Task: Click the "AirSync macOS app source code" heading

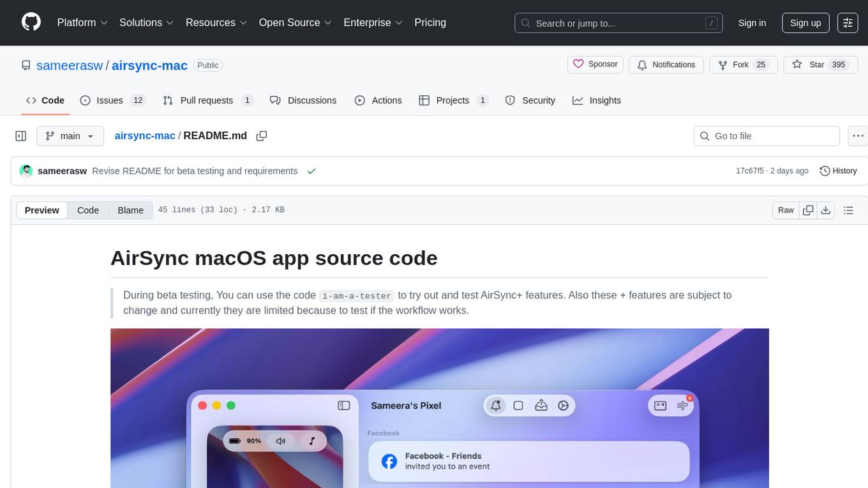Action: click(274, 258)
